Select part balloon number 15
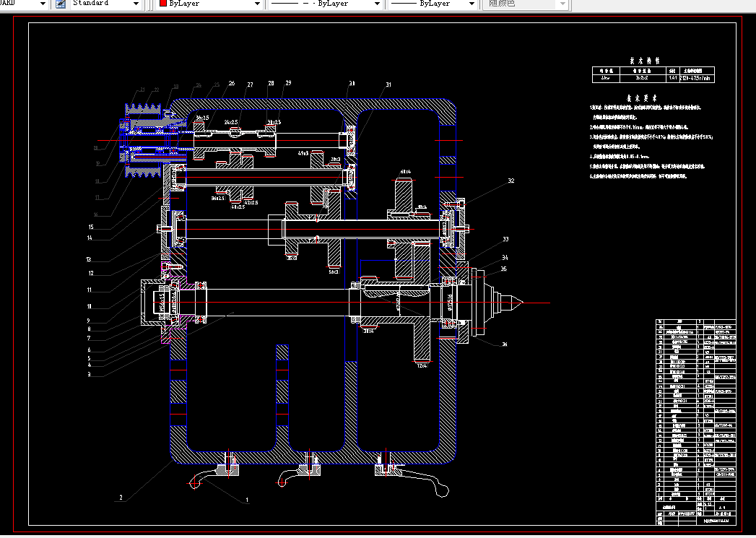The width and height of the screenshot is (756, 538). click(91, 227)
